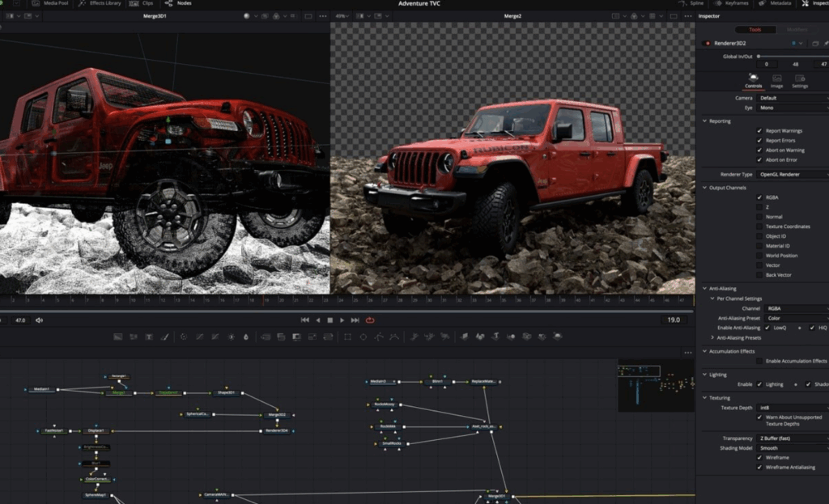
Task: Enable Normal output channel checkbox
Action: click(759, 217)
